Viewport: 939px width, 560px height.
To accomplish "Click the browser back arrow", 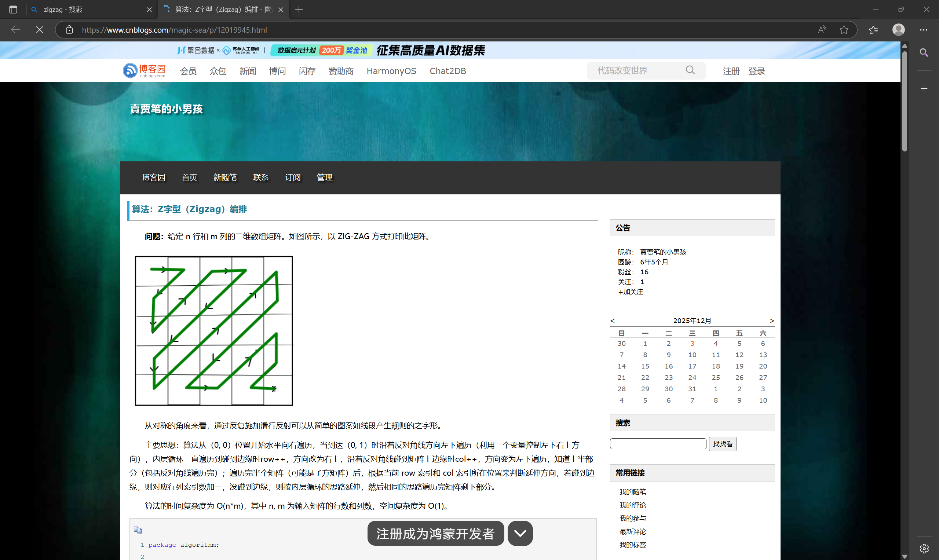I will 15,30.
